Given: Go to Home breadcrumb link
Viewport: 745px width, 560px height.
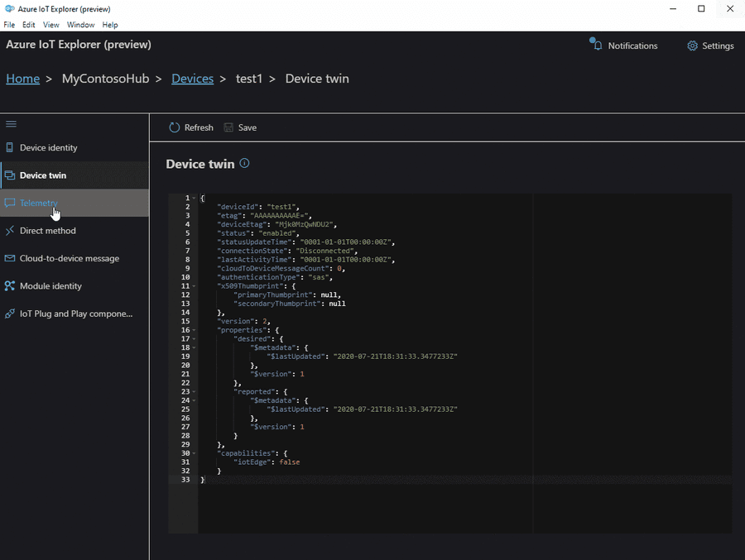Looking at the screenshot, I should tap(23, 79).
